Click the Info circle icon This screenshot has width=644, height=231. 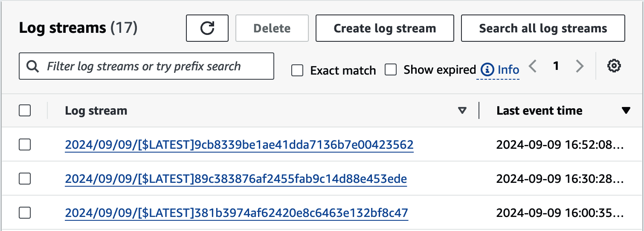(487, 69)
